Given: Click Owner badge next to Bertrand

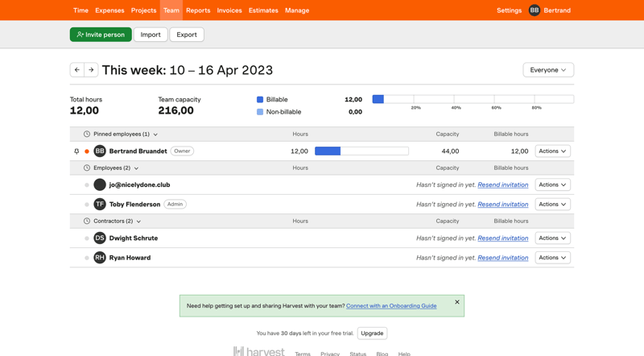Looking at the screenshot, I should (182, 151).
